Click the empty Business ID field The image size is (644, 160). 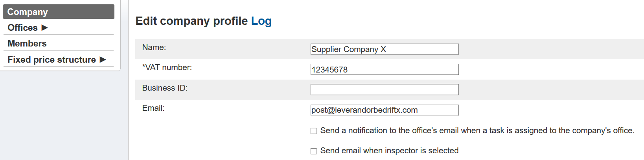point(384,89)
